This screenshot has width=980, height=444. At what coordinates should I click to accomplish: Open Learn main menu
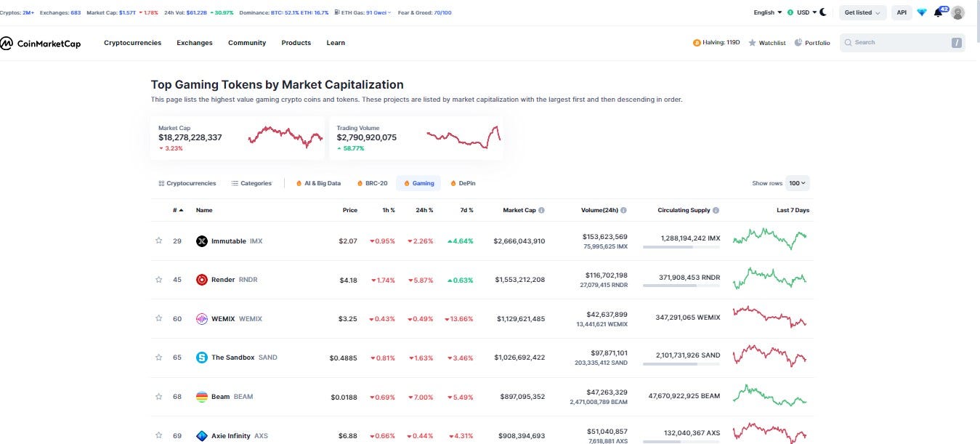coord(336,43)
